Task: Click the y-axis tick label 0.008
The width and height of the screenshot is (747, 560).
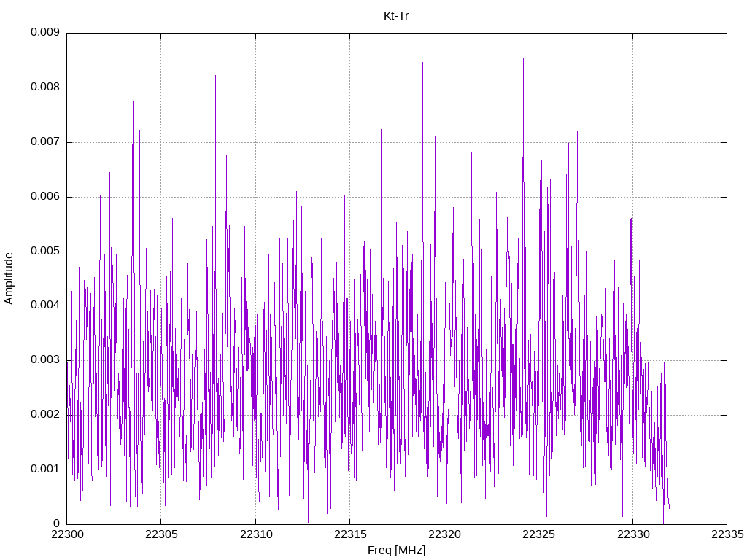Action: [x=45, y=87]
